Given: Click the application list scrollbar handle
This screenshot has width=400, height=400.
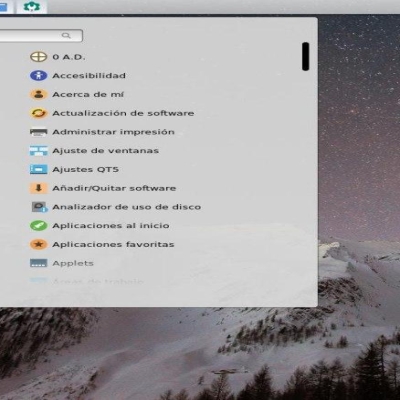Looking at the screenshot, I should (305, 56).
